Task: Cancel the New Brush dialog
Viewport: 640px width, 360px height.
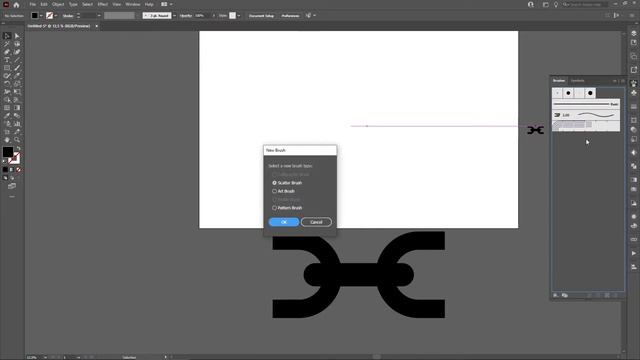Action: pos(316,222)
